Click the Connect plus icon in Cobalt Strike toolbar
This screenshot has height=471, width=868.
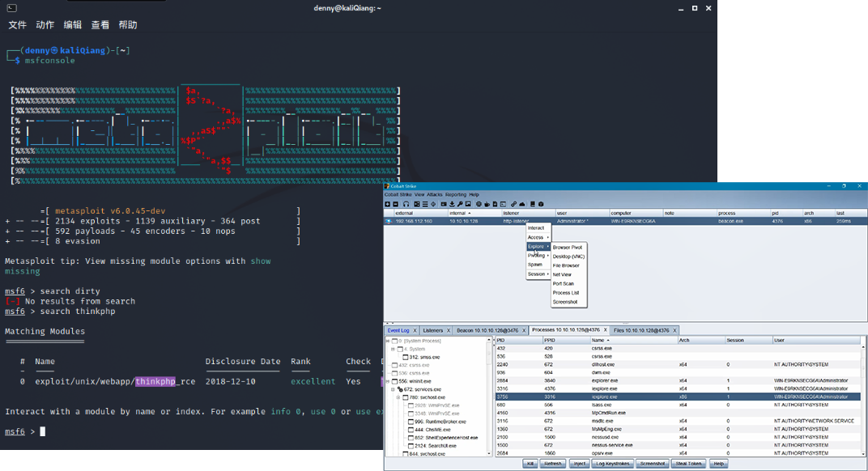coord(388,204)
